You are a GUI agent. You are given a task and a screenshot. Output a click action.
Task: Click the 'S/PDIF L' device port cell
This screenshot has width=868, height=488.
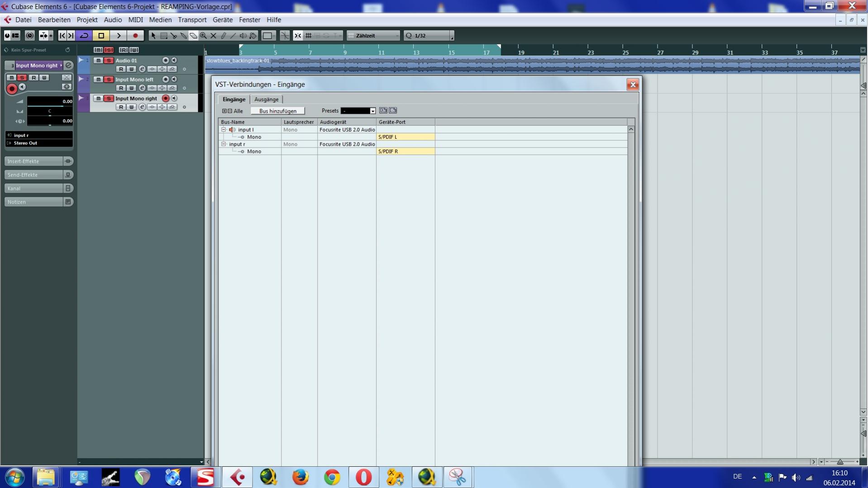click(x=405, y=137)
